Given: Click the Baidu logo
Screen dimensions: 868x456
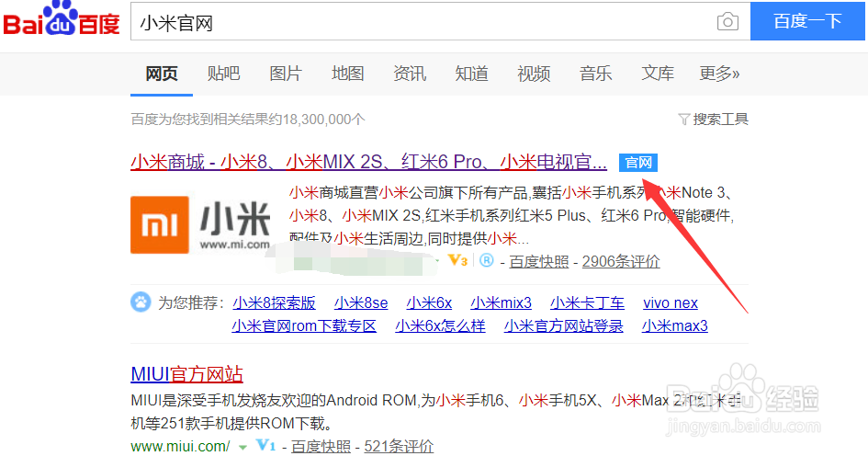Looking at the screenshot, I should 61,19.
